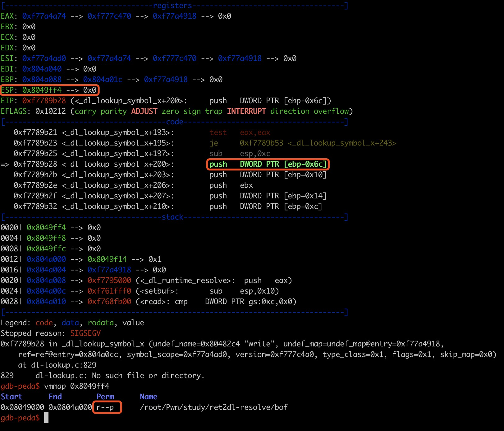The image size is (504, 431).
Task: Click stack address 0x804a000
Action: [46, 259]
